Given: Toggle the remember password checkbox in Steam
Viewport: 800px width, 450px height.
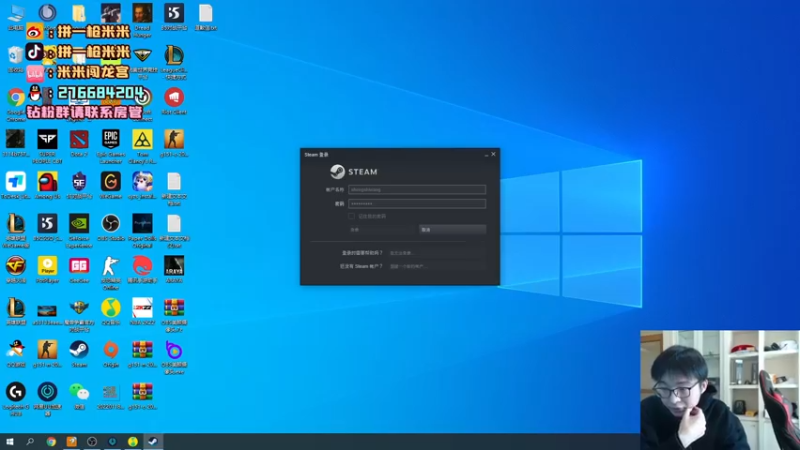Looking at the screenshot, I should (352, 216).
